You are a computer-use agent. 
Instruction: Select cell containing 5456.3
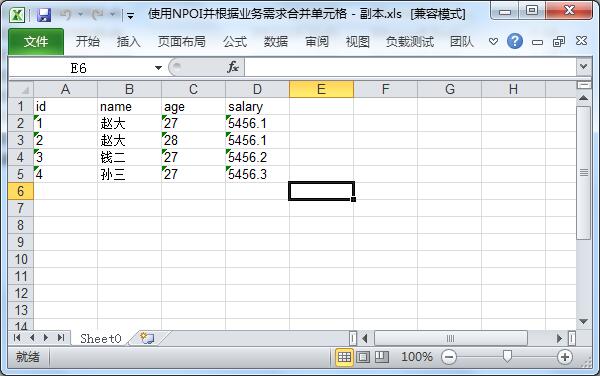pos(257,174)
